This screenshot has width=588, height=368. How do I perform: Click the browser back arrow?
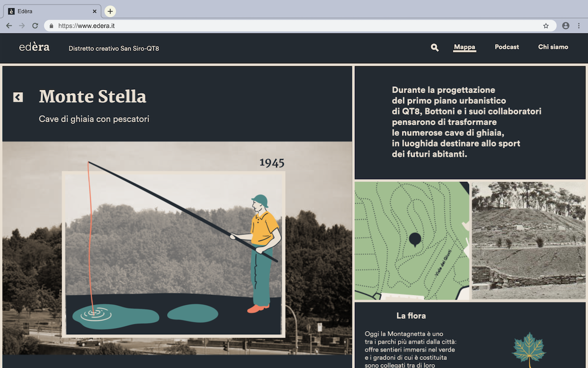tap(9, 26)
